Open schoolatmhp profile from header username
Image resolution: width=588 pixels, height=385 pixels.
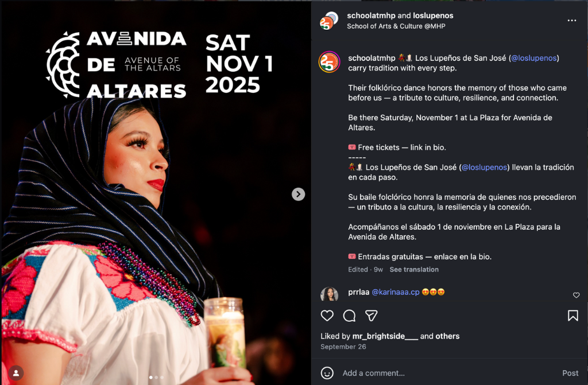(371, 15)
